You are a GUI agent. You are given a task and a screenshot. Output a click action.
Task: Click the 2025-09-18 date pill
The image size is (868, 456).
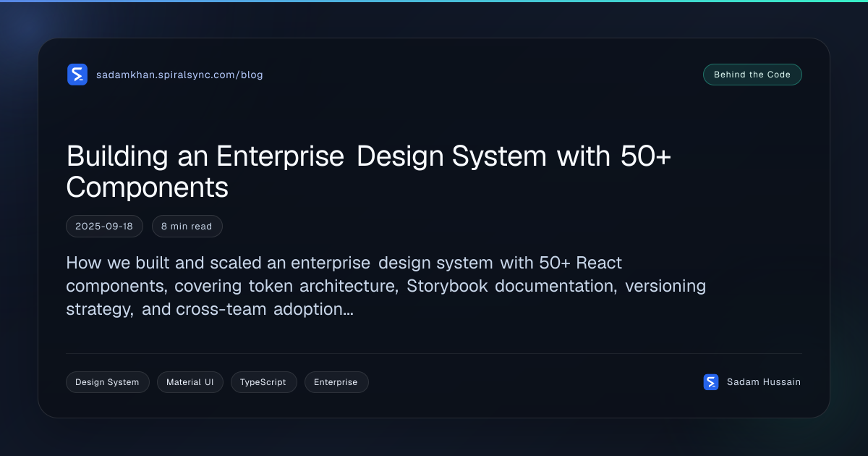(x=104, y=227)
